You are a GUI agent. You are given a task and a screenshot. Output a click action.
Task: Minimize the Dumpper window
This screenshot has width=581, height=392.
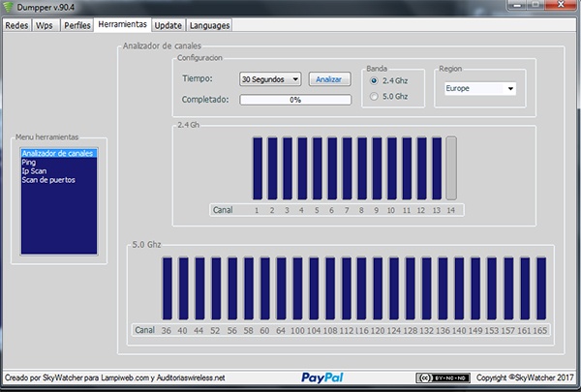(517, 5)
